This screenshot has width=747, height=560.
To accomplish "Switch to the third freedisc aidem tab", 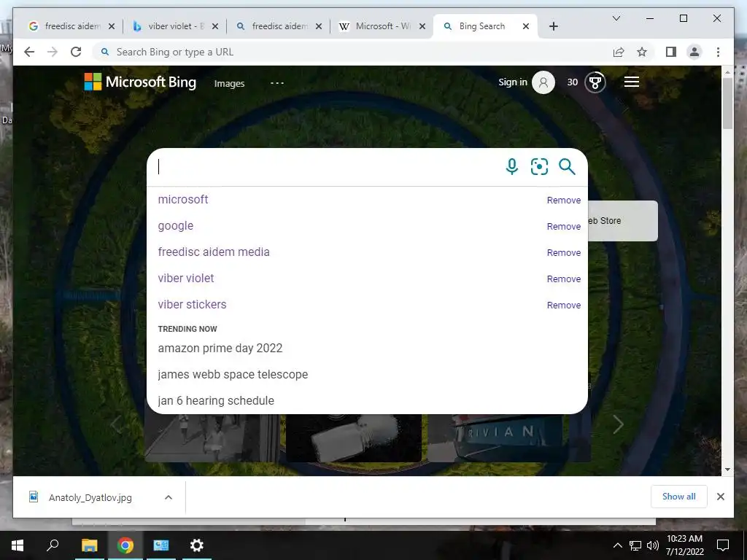I will coord(279,26).
